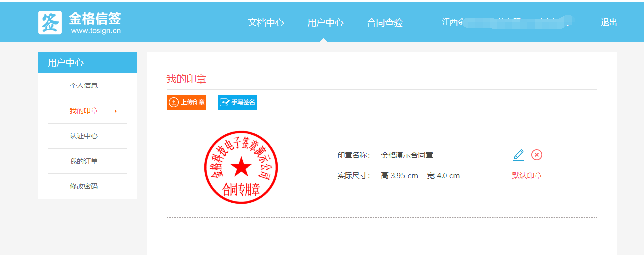This screenshot has height=255, width=644.
Task: Click the red 默认印章 link
Action: coord(527,175)
